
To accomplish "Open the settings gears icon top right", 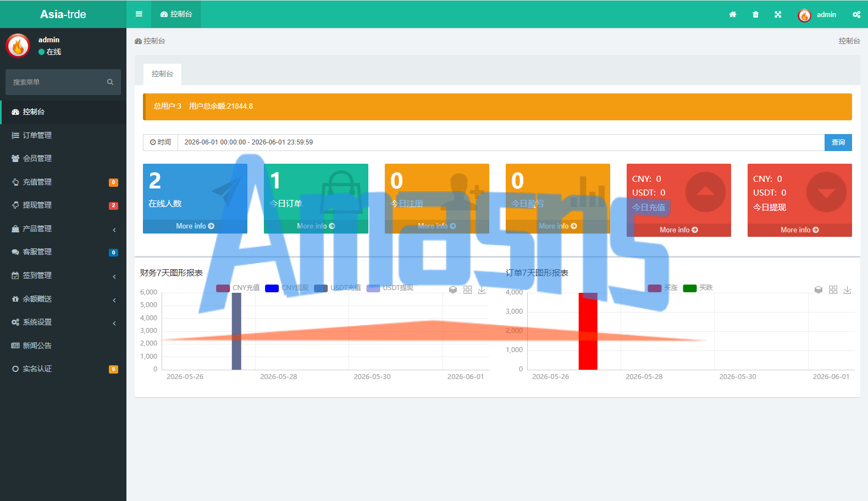I will [x=856, y=14].
